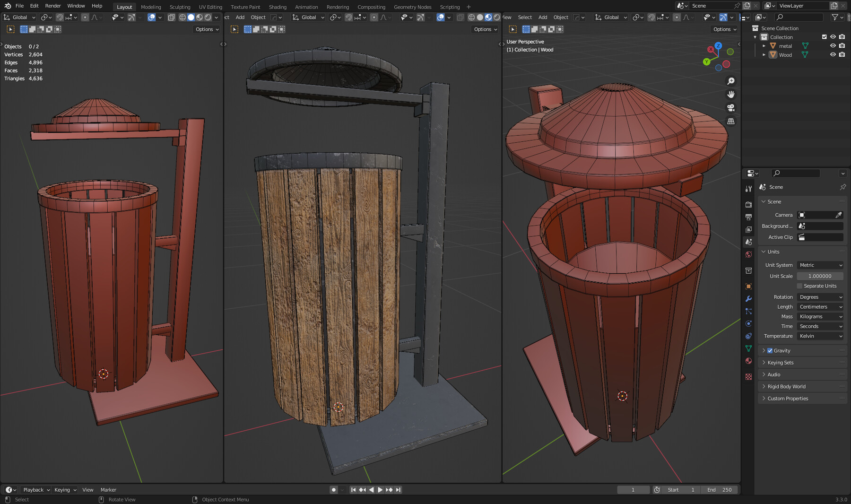Screen dimensions: 851x504
Task: Open the Options popover in the middle viewport
Action: [485, 29]
